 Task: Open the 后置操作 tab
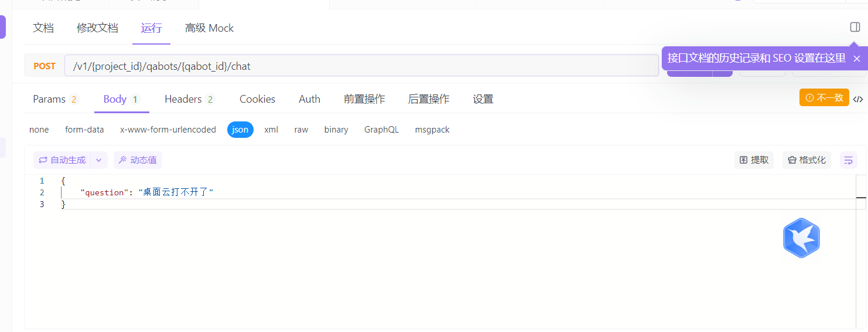pyautogui.click(x=429, y=99)
